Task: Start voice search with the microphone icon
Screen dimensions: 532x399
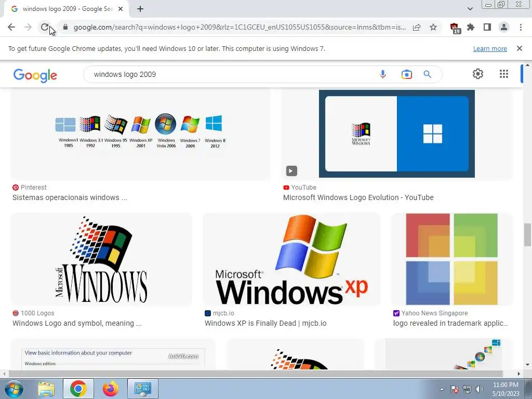Action: click(x=383, y=74)
